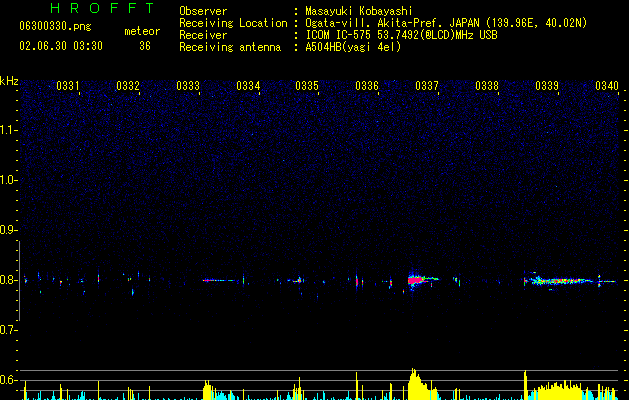Click the 1.1 kHz axis label

(8, 130)
